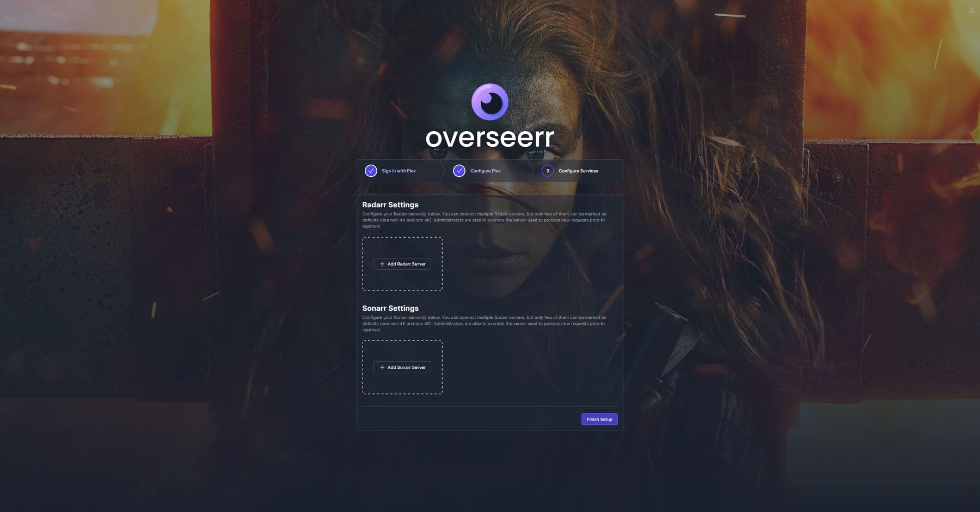Click the plus icon in Add Sonarr Server

pos(382,367)
